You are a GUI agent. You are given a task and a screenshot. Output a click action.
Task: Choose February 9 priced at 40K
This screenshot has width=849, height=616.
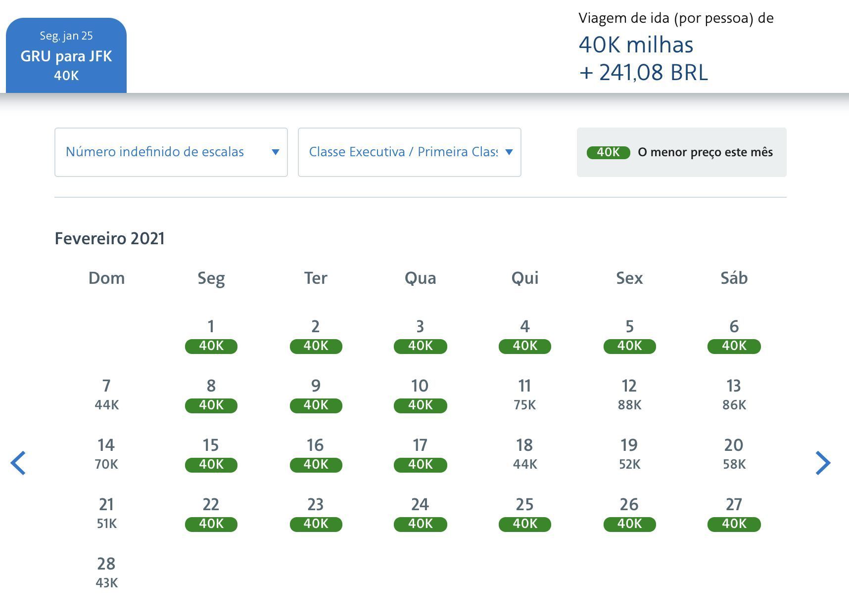[x=316, y=396]
